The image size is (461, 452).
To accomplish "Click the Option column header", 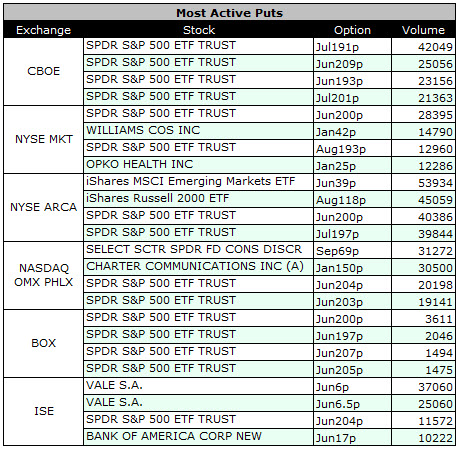I will pos(352,30).
